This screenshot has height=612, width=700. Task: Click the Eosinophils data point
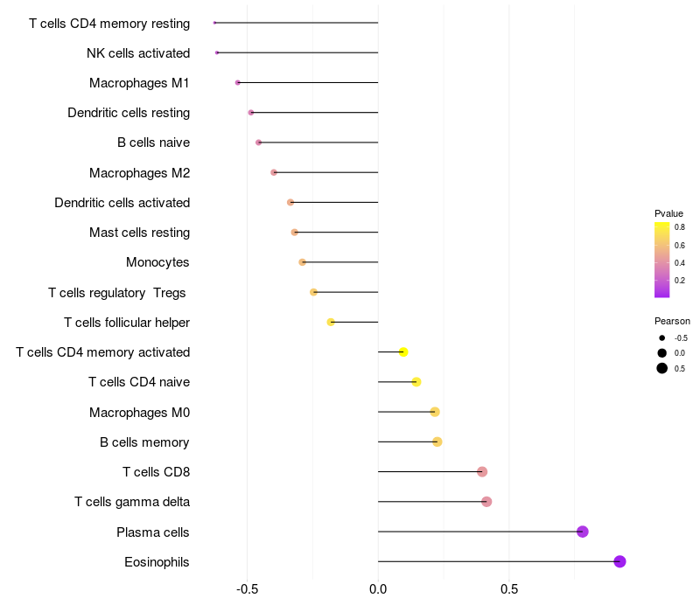619,561
